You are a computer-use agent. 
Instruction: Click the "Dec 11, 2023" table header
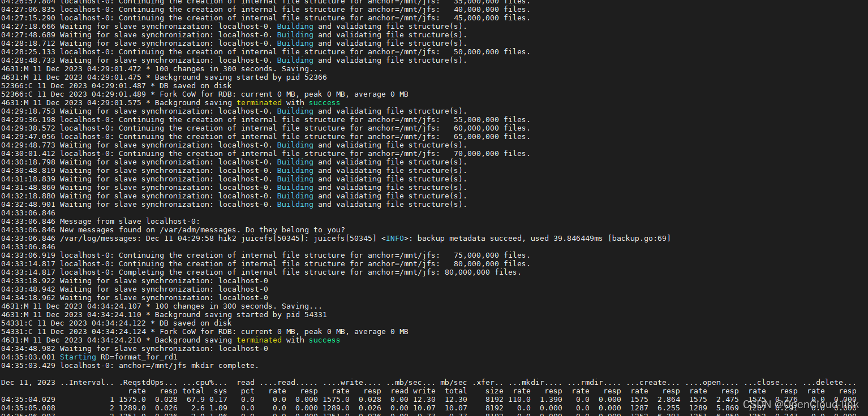[28, 383]
